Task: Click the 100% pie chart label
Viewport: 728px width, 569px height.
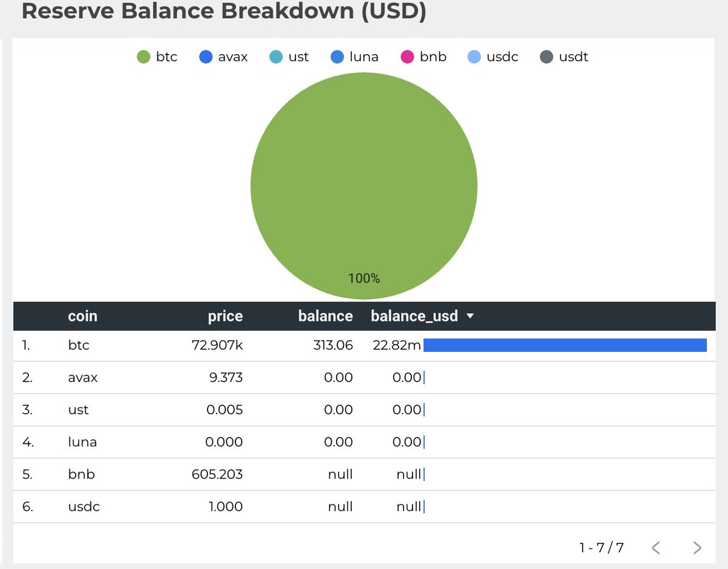Action: point(364,278)
